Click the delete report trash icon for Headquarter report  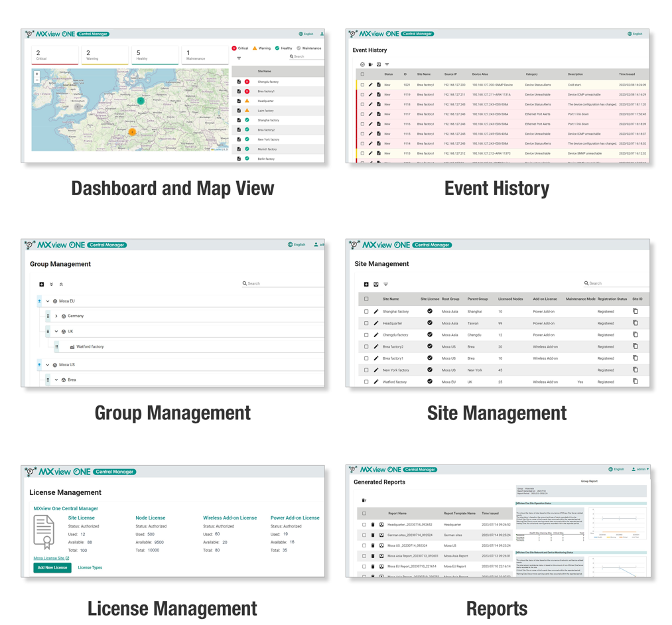(372, 524)
